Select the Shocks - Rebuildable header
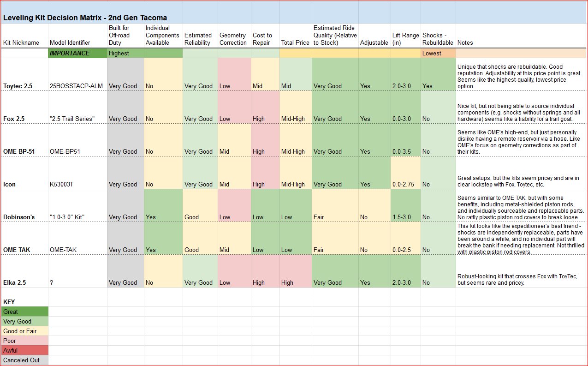This screenshot has width=588, height=366. tap(438, 36)
